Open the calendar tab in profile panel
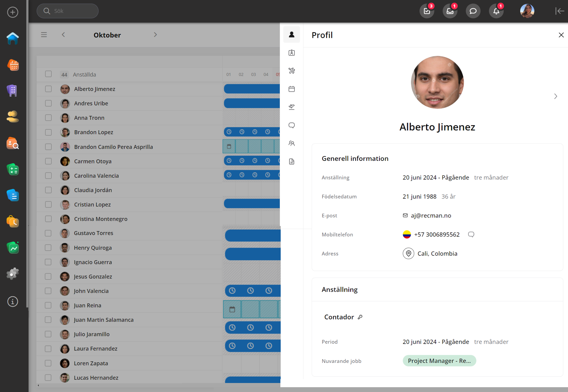This screenshot has width=568, height=392. pyautogui.click(x=292, y=89)
